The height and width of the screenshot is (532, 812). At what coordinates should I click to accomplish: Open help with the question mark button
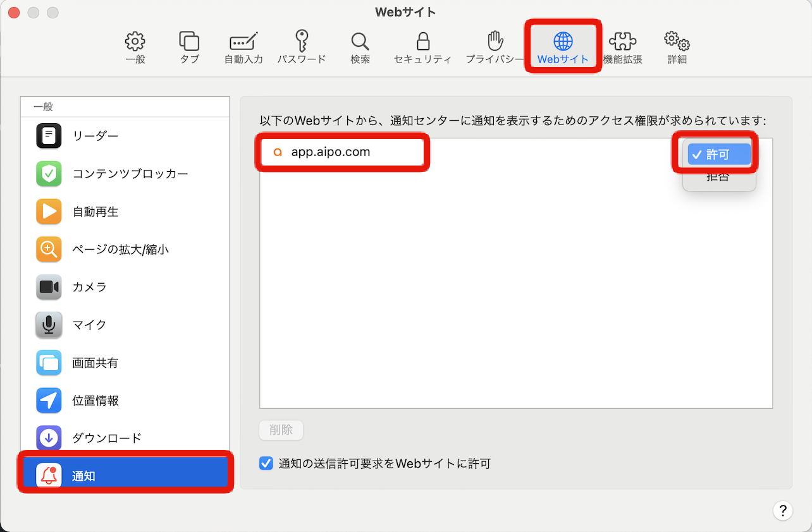click(x=782, y=511)
